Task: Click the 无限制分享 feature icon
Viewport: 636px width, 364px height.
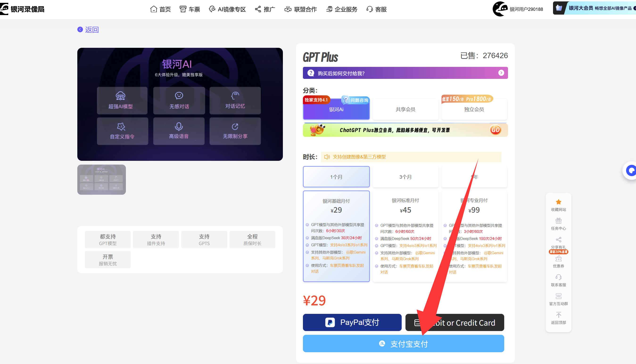Action: pyautogui.click(x=235, y=126)
